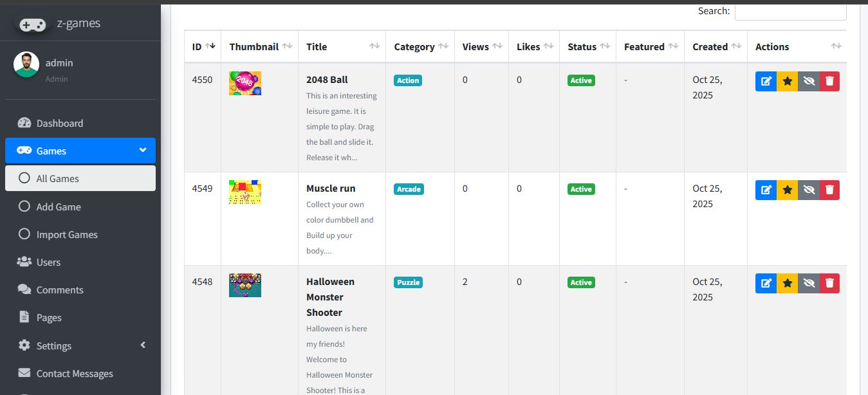The image size is (868, 395).
Task: Click the z-games gamepad logo icon
Action: [32, 24]
